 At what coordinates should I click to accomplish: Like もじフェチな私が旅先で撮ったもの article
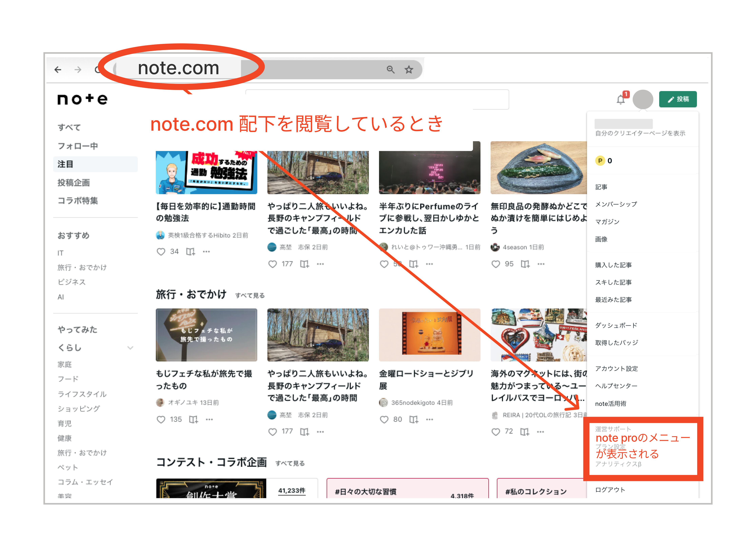161,419
